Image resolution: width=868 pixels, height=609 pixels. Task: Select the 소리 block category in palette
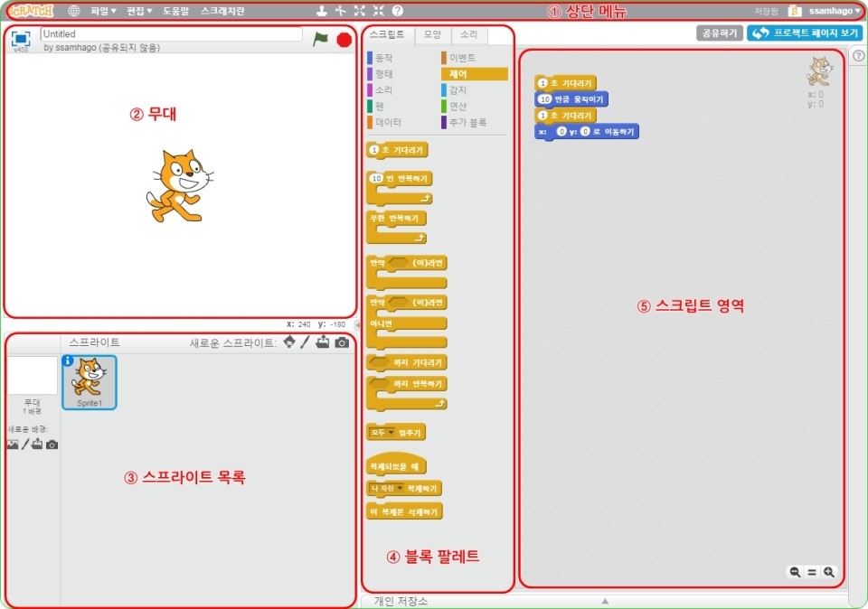coord(384,89)
